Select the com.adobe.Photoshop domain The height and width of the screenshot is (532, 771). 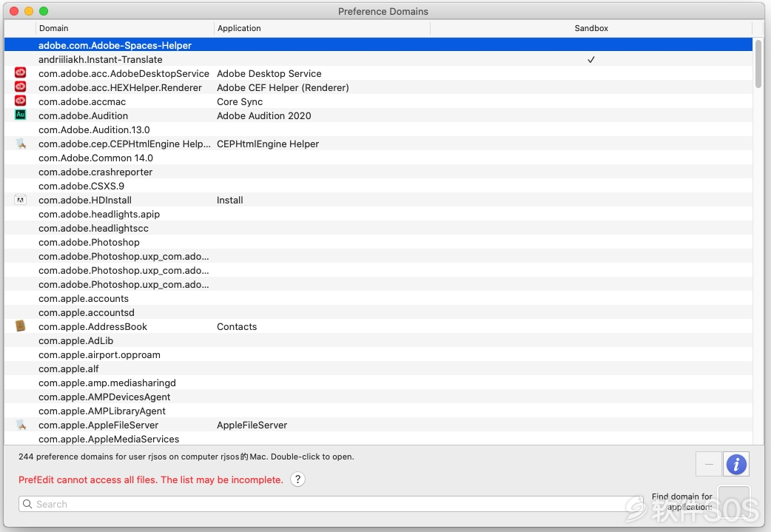pos(89,243)
